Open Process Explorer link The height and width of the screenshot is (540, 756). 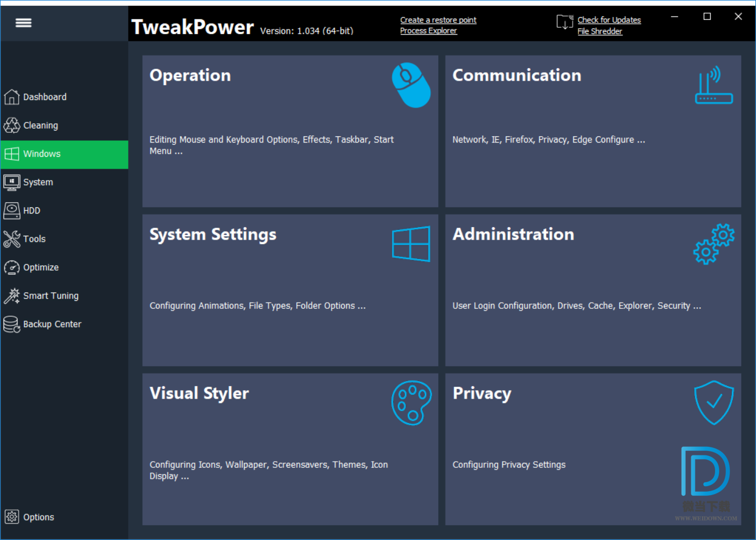(x=429, y=31)
